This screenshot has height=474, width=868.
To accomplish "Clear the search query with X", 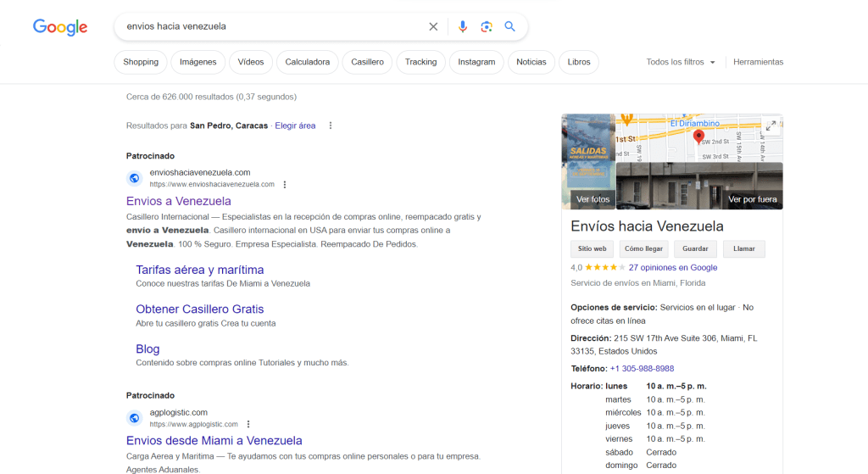I will click(x=433, y=26).
